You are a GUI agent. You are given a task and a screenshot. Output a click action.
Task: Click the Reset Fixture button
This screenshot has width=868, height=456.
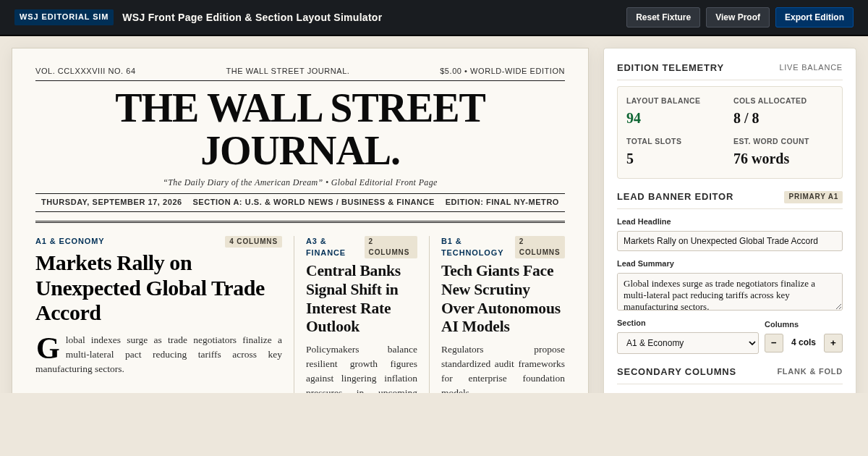[663, 17]
